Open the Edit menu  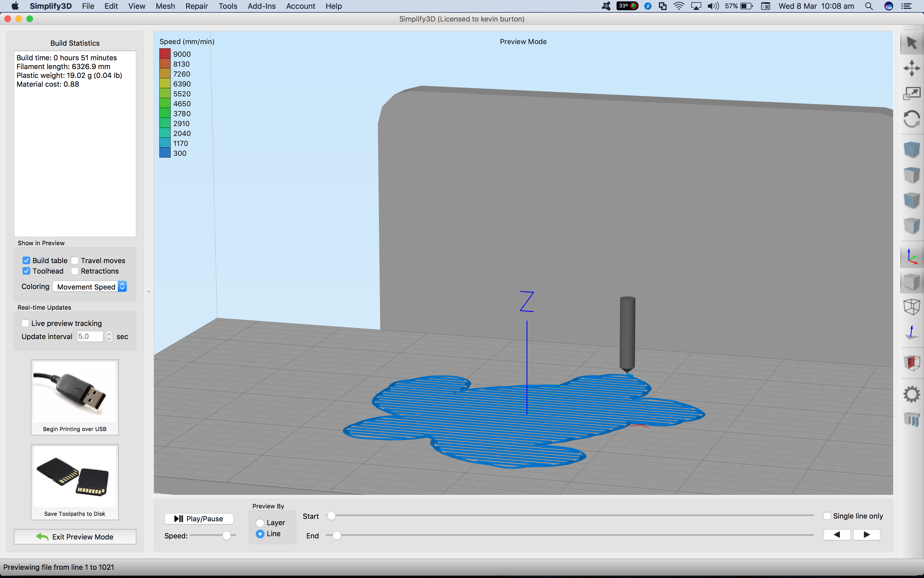pos(111,6)
